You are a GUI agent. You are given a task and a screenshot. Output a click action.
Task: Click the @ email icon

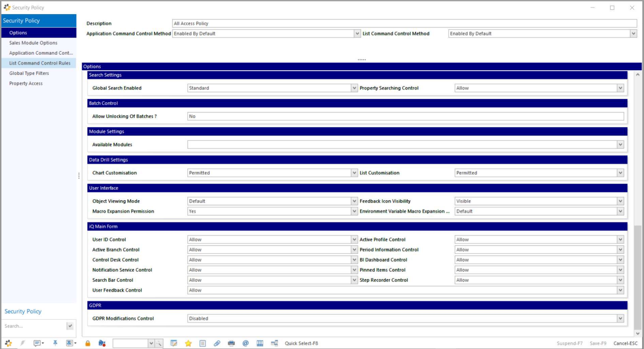click(x=246, y=343)
